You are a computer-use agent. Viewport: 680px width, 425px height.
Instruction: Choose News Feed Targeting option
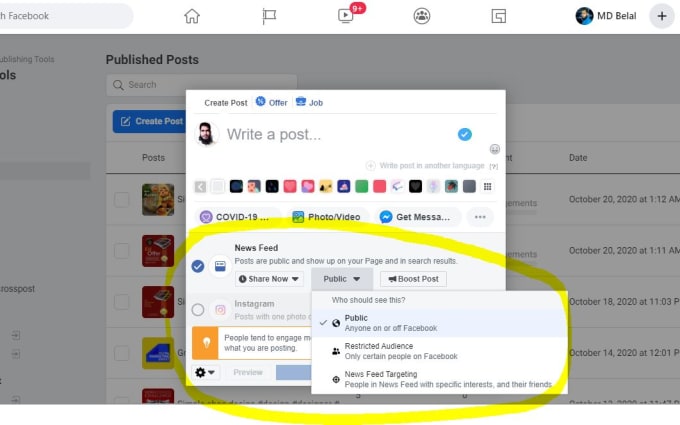[x=439, y=379]
